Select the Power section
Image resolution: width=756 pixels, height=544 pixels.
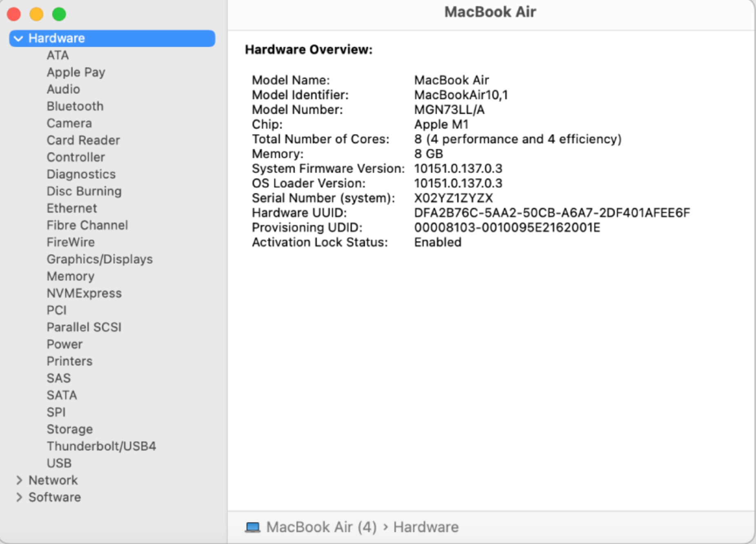(x=65, y=344)
